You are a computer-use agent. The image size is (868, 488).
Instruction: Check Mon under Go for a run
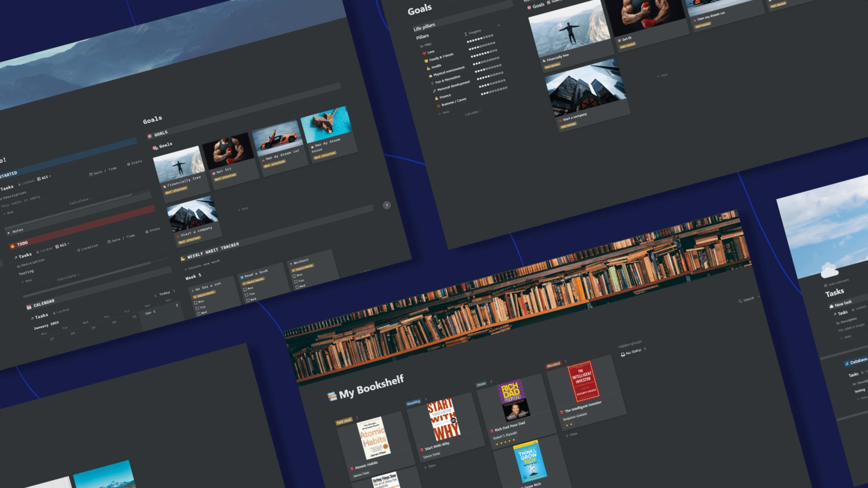tap(196, 303)
